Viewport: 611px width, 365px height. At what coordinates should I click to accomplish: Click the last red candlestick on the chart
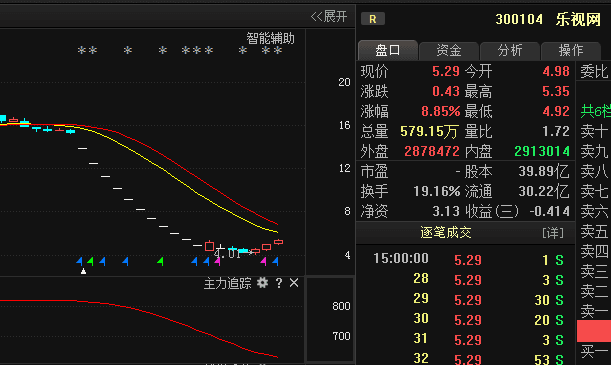click(279, 242)
